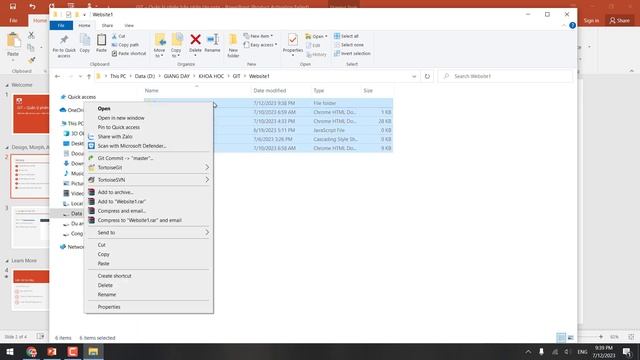Expand the address bar history dropdown

pyautogui.click(x=414, y=76)
